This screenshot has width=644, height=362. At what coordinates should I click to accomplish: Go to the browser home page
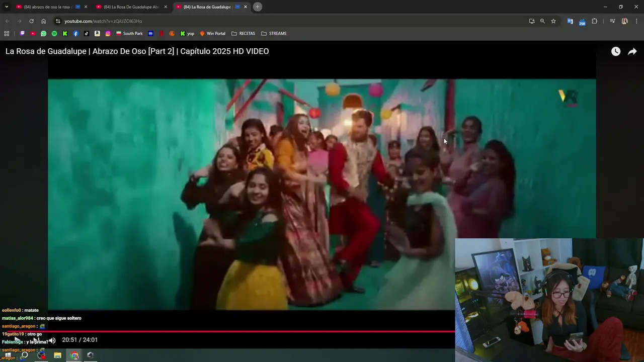tap(43, 21)
